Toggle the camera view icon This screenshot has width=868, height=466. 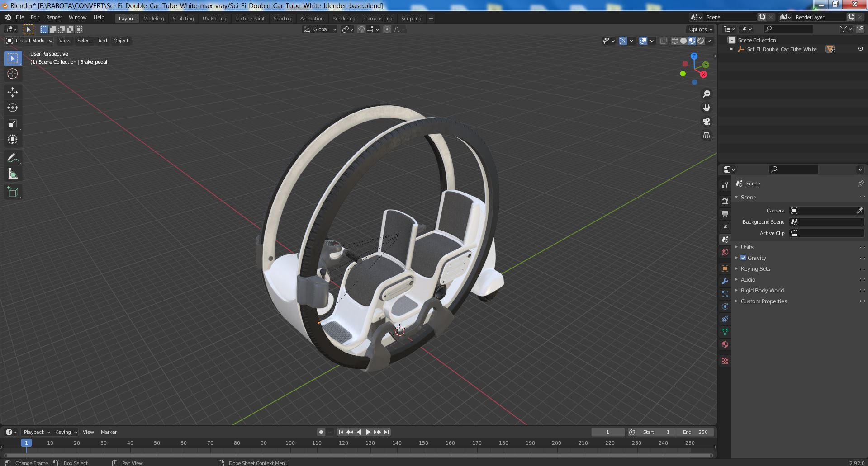point(706,122)
